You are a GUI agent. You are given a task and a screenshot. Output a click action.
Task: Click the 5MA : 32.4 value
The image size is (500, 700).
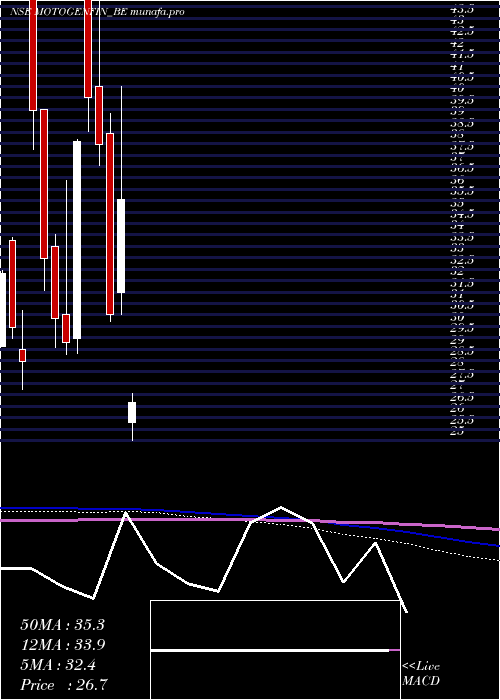(58, 665)
